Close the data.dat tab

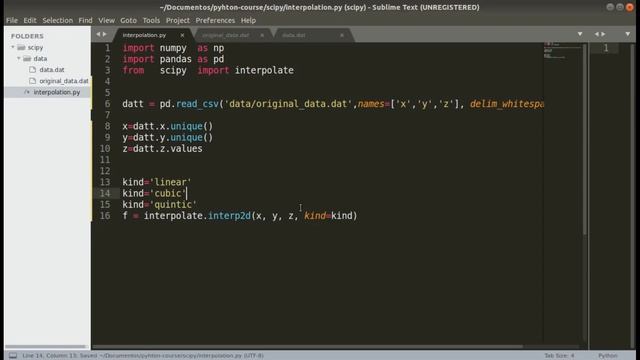click(x=342, y=35)
